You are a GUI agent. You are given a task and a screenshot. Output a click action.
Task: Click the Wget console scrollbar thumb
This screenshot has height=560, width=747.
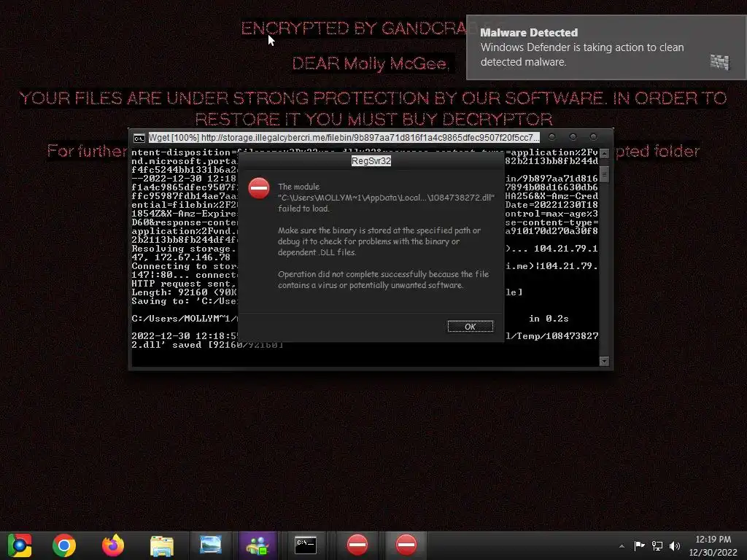[604, 174]
